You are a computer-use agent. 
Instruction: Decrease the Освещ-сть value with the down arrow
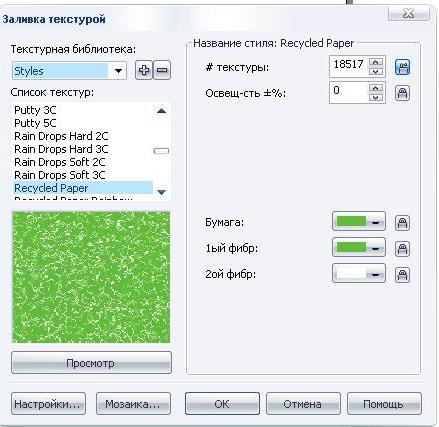[376, 97]
